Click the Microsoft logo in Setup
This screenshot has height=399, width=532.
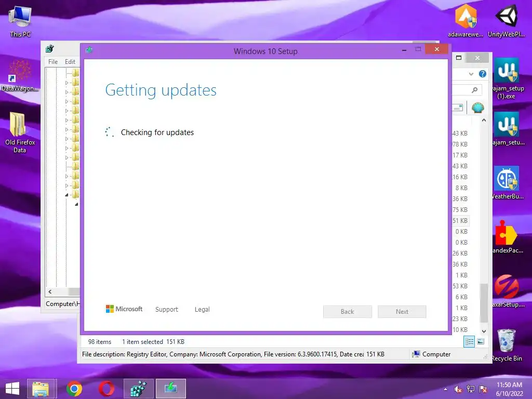tap(124, 309)
